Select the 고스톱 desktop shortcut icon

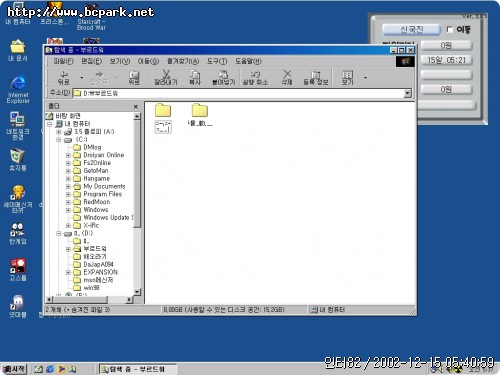click(18, 270)
